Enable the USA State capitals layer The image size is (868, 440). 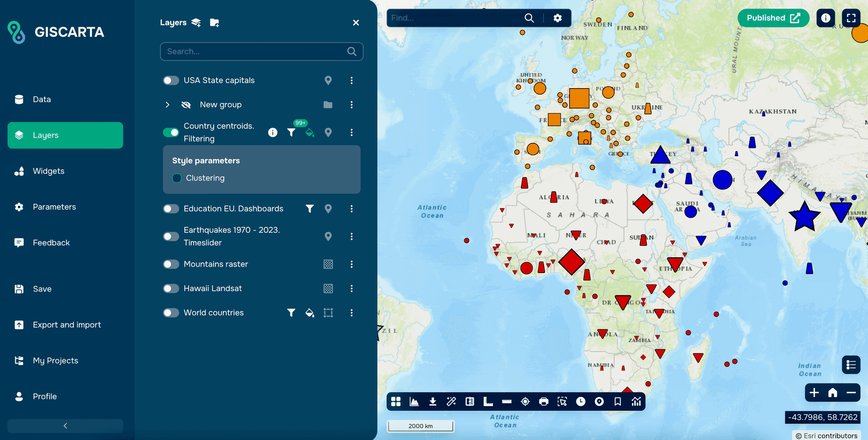point(171,80)
